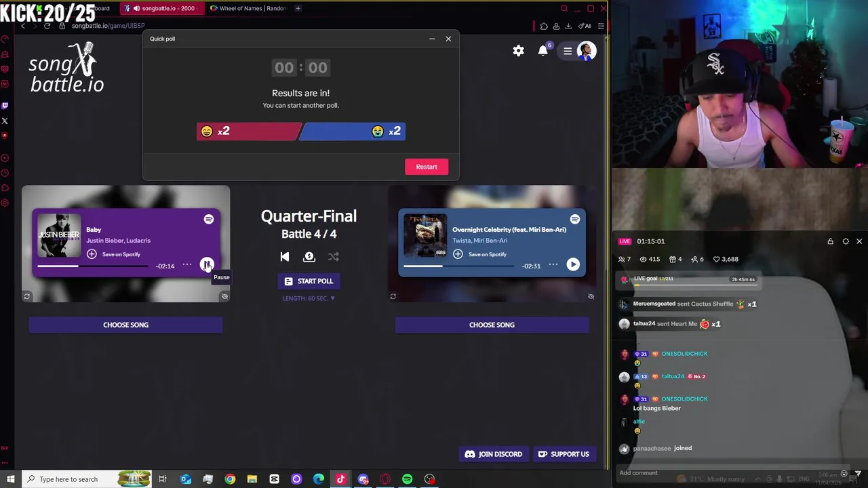Click ONESOLIDCHICK username above Lol bangs Bieber
This screenshot has height=488, width=868.
click(684, 399)
